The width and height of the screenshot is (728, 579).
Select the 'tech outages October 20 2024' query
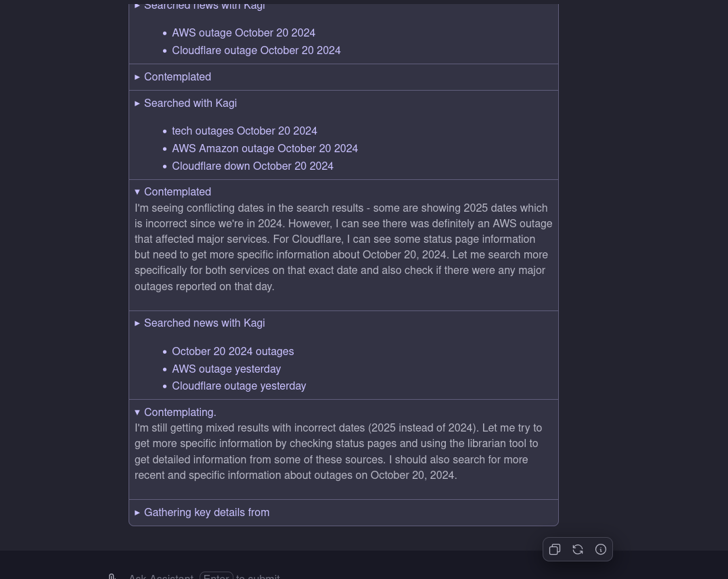coord(244,131)
